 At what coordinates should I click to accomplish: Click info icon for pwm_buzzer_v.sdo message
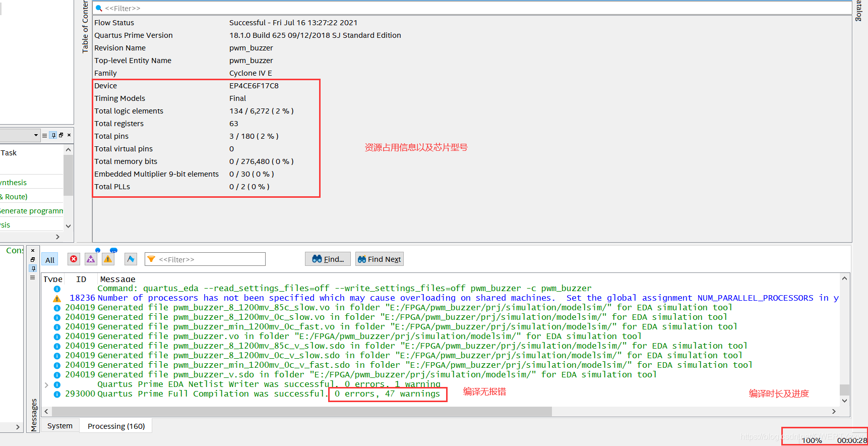[x=57, y=375]
